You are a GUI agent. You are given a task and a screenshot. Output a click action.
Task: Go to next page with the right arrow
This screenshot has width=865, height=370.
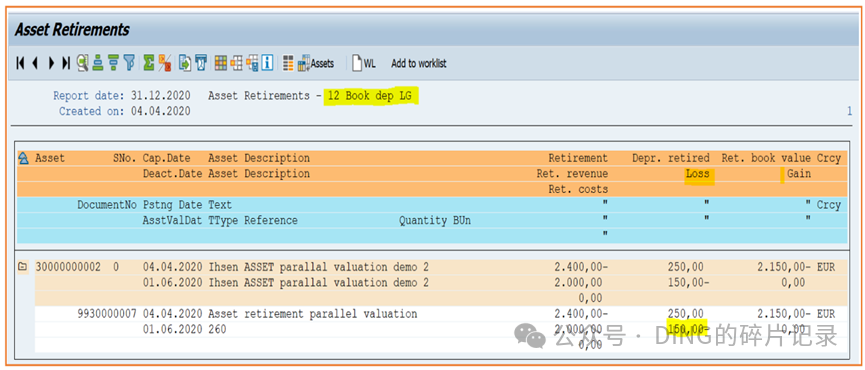pyautogui.click(x=51, y=63)
